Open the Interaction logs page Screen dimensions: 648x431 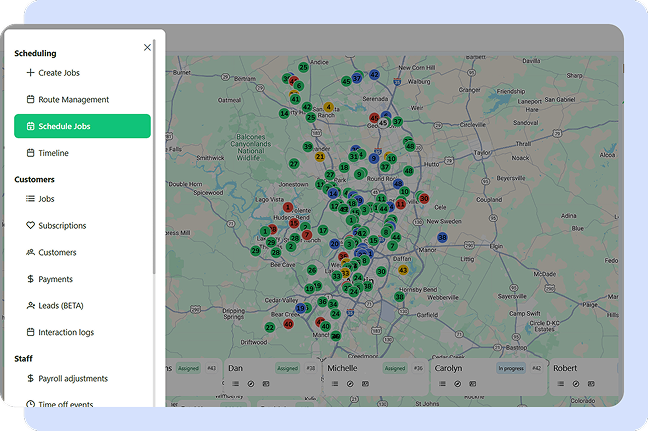[66, 332]
